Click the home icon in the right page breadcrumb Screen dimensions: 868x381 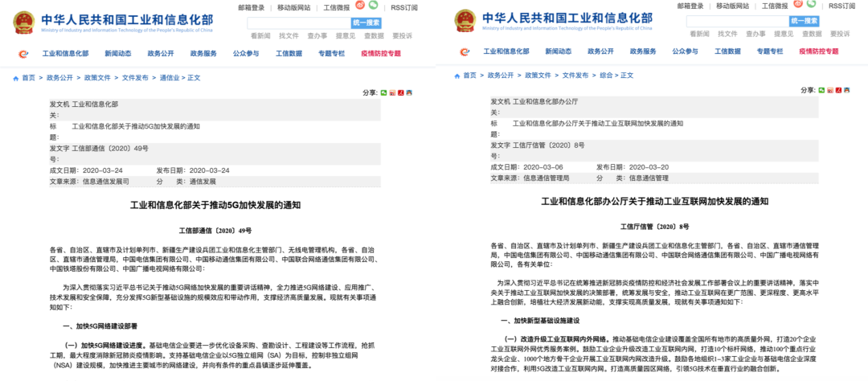pyautogui.click(x=457, y=76)
